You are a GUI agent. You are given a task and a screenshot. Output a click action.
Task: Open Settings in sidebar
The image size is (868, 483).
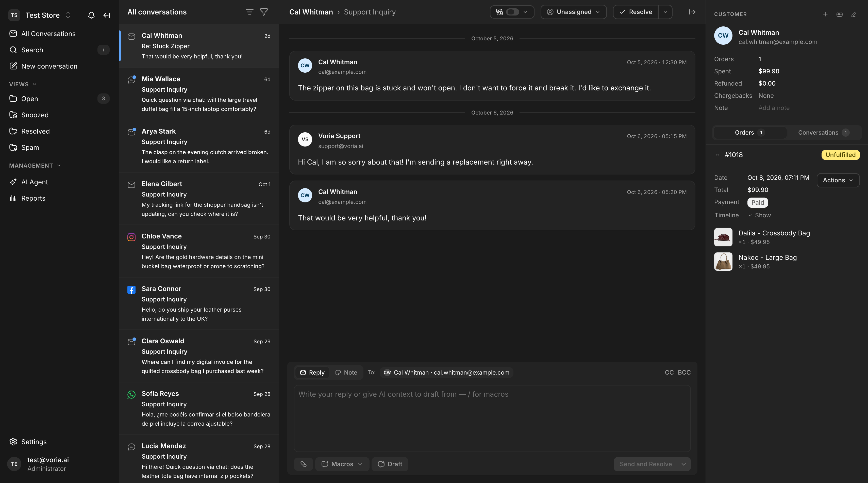click(59, 442)
